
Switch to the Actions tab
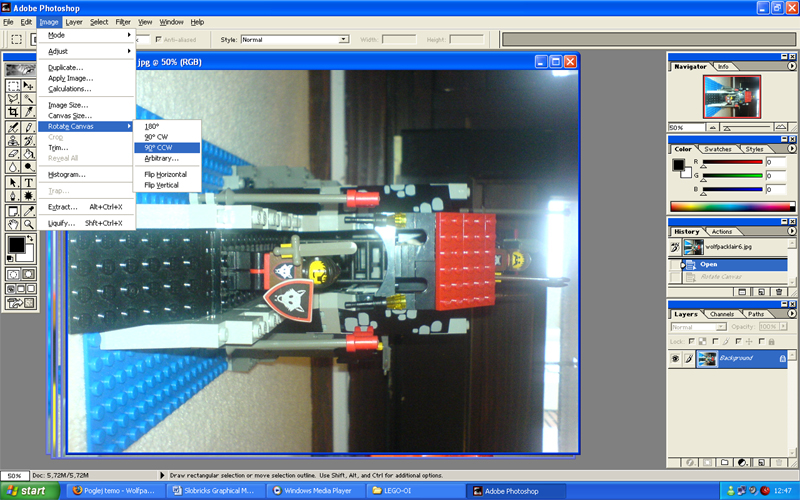click(721, 232)
